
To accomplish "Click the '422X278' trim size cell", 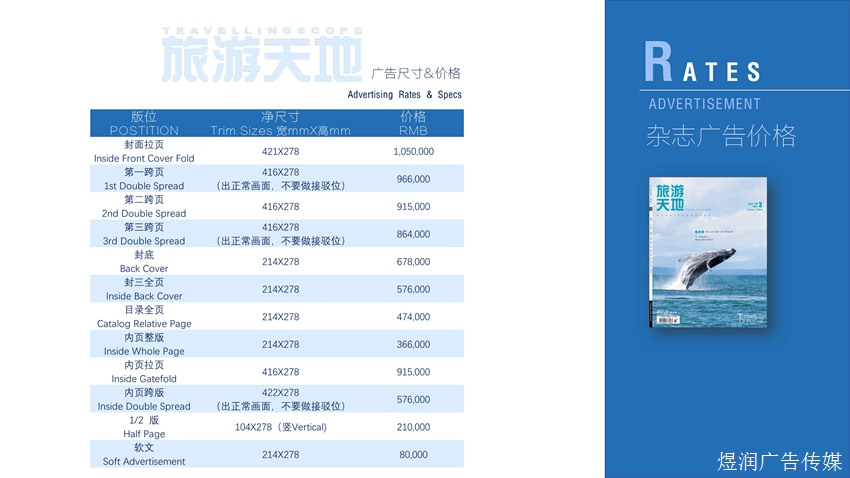I will pos(280,393).
